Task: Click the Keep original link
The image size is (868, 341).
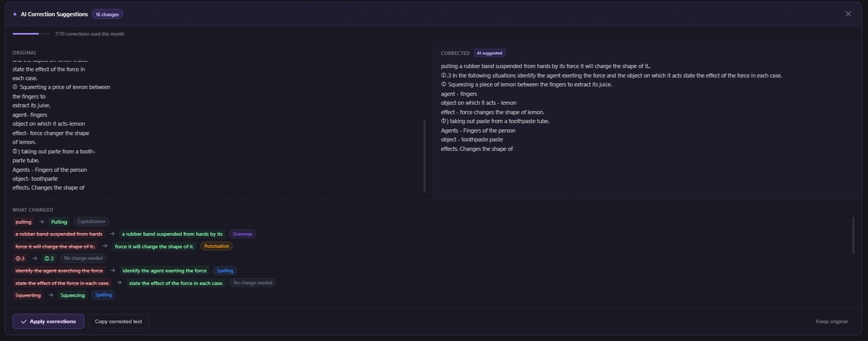Action: pos(831,322)
